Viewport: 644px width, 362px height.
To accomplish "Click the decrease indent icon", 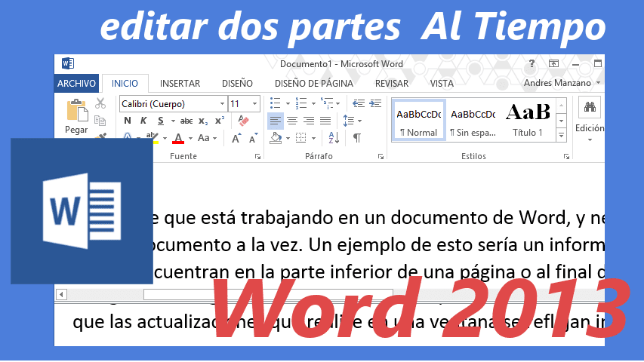I will [x=358, y=103].
